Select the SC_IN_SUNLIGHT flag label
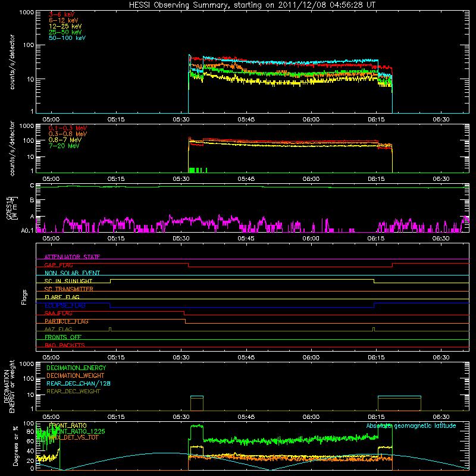This screenshot has width=476, height=476. pos(68,281)
